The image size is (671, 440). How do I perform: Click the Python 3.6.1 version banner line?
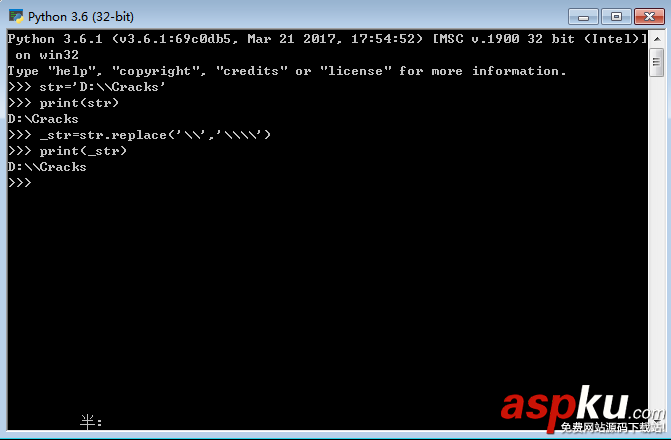coord(327,39)
